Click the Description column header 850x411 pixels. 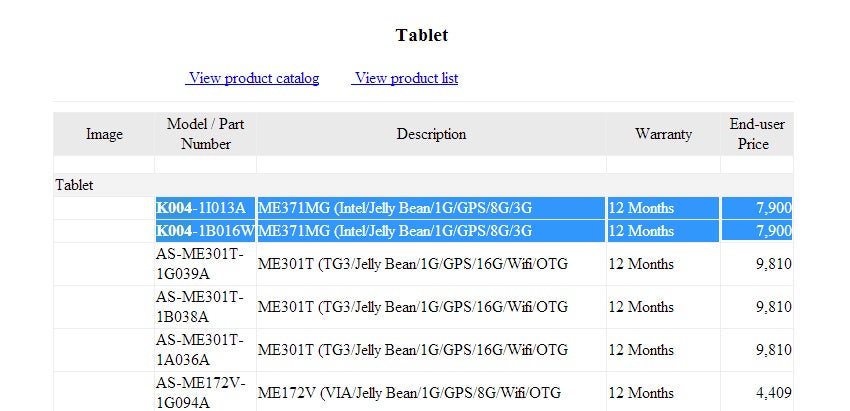point(431,134)
